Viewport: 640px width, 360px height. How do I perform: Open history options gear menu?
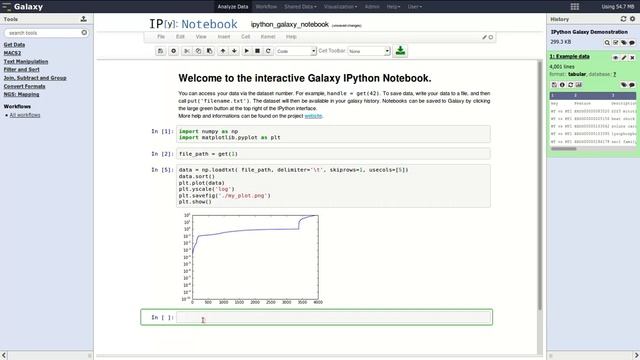point(632,19)
